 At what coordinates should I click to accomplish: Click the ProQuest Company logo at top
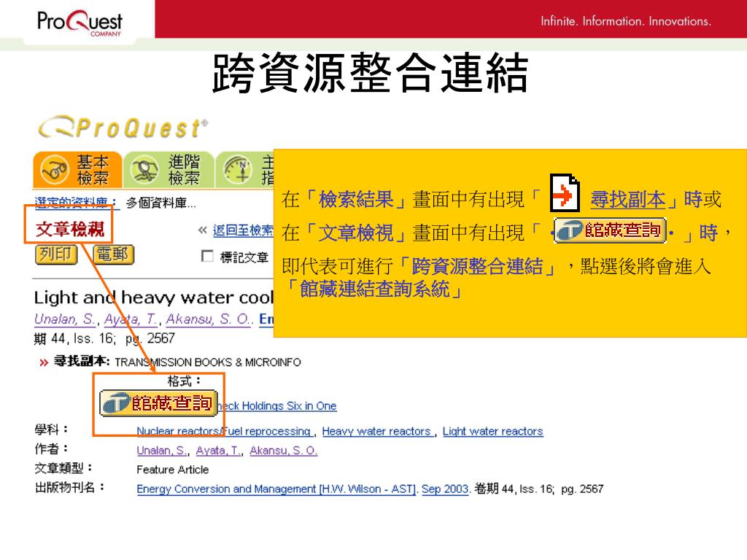click(x=80, y=21)
